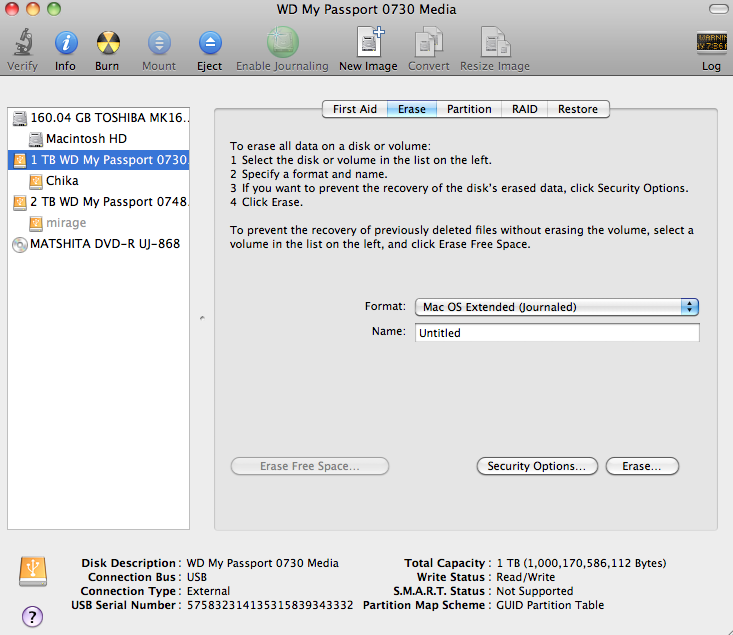The width and height of the screenshot is (733, 635).
Task: Click the Erase Free Space button
Action: 310,466
